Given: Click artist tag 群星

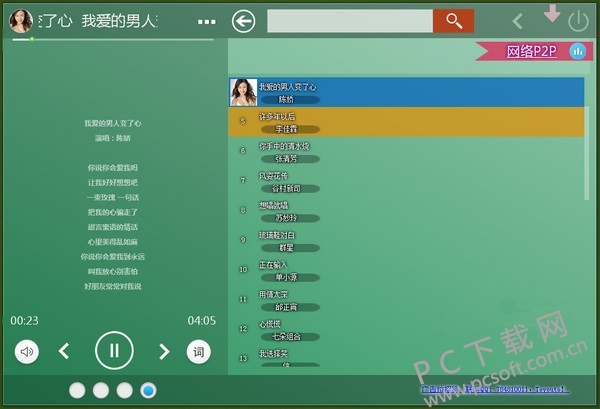Looking at the screenshot, I should tap(290, 248).
